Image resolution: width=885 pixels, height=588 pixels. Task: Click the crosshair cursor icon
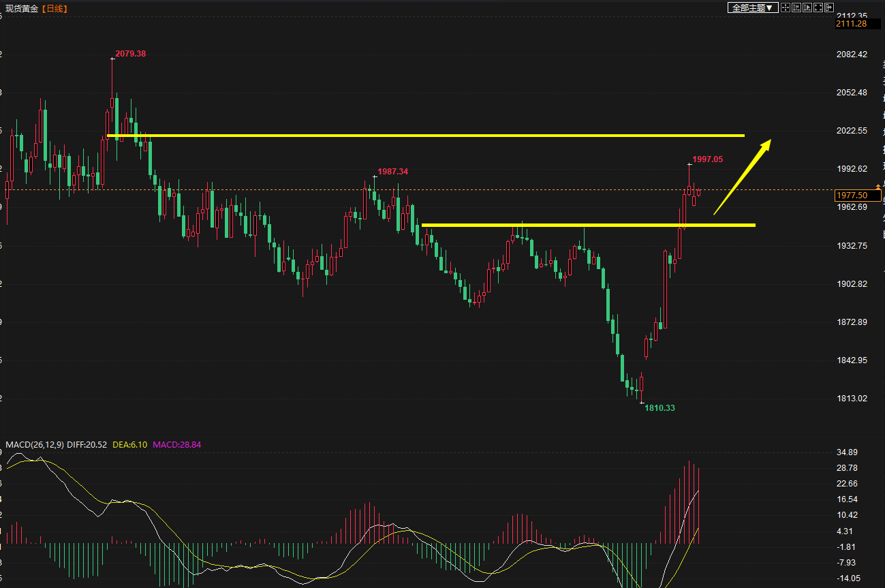click(786, 7)
